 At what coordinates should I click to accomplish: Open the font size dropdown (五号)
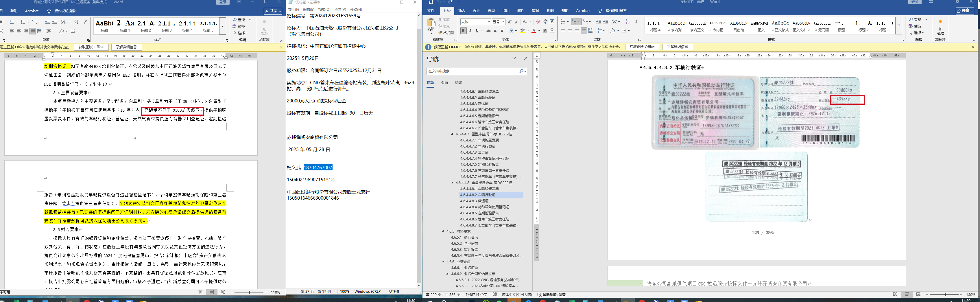coord(503,22)
